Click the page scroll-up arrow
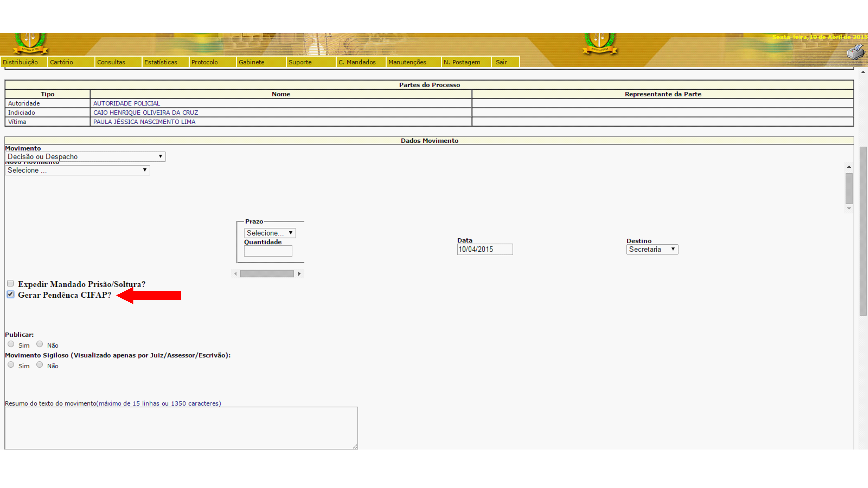Screen dimensions: 868x488 click(863, 72)
